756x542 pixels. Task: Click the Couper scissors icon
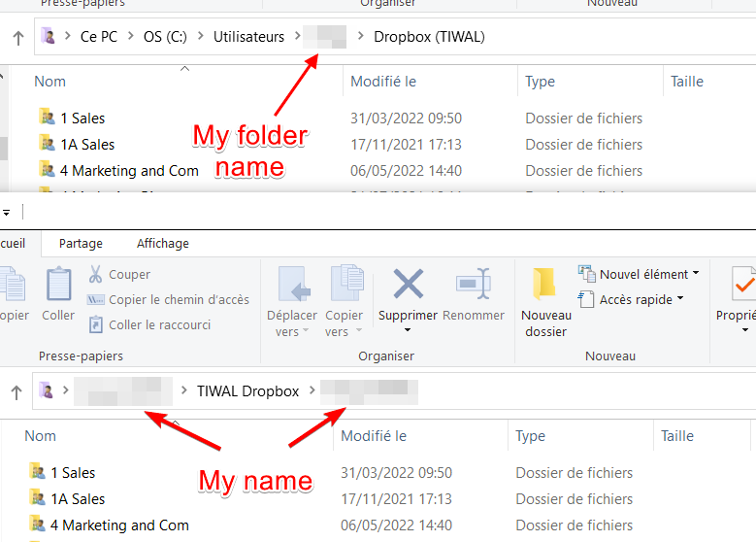coord(95,274)
